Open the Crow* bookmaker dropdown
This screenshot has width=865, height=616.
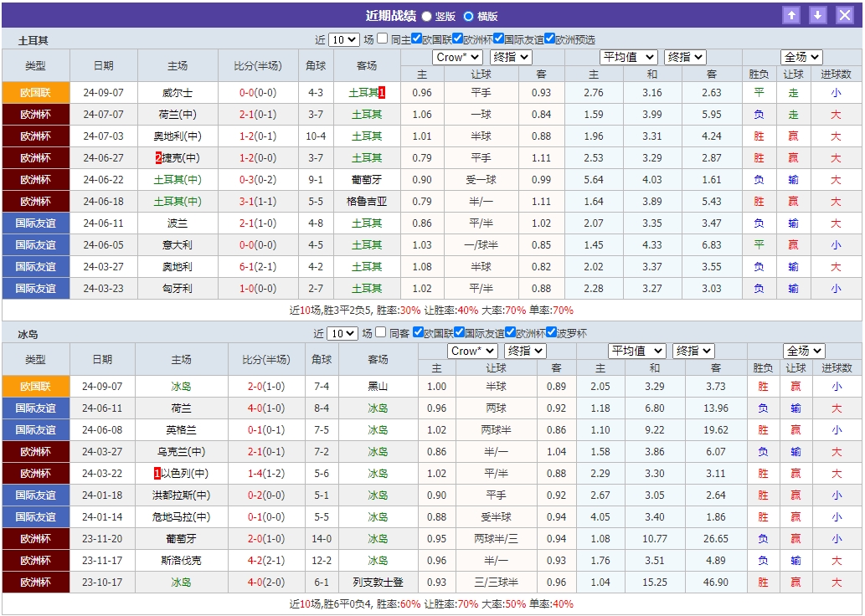tap(457, 57)
